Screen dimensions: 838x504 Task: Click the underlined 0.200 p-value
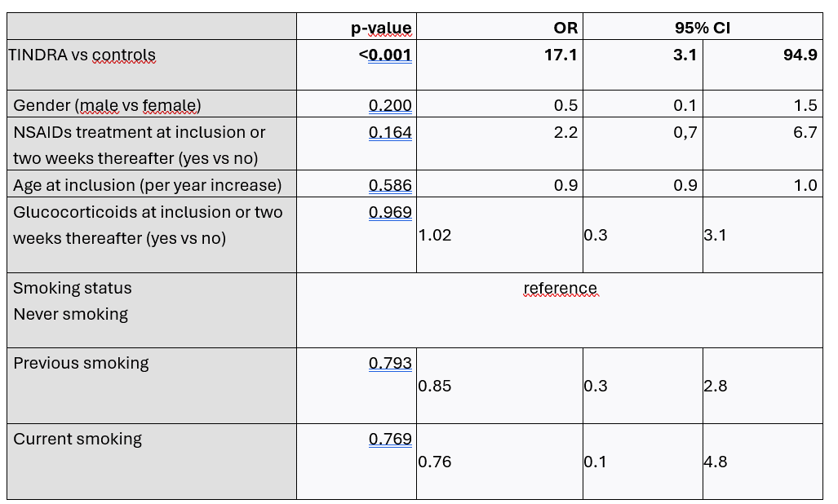[x=390, y=104]
